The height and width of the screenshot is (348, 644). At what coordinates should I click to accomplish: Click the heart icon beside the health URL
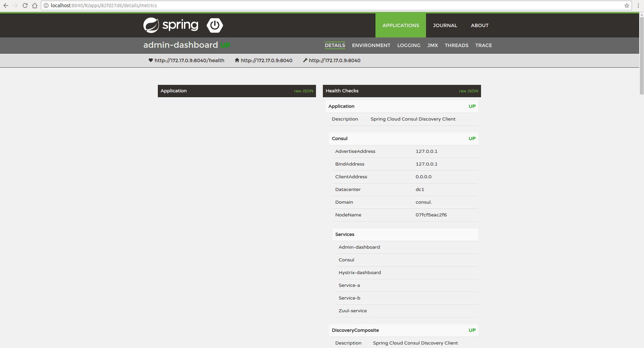(151, 60)
